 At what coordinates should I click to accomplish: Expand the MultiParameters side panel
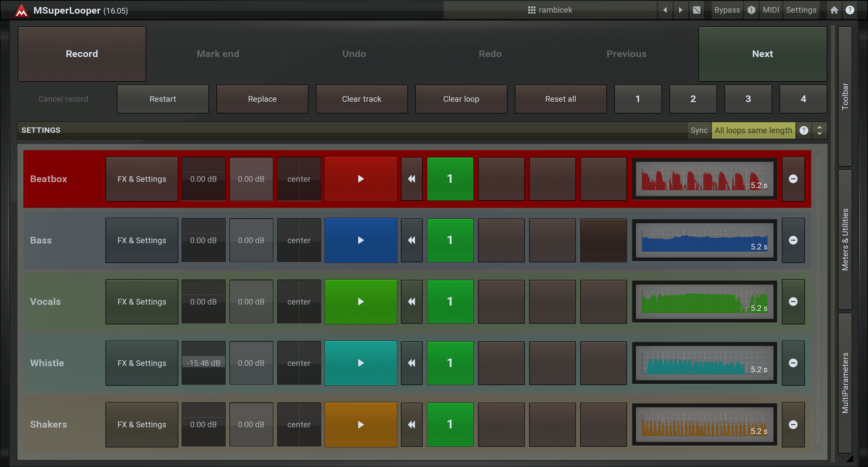pyautogui.click(x=845, y=383)
